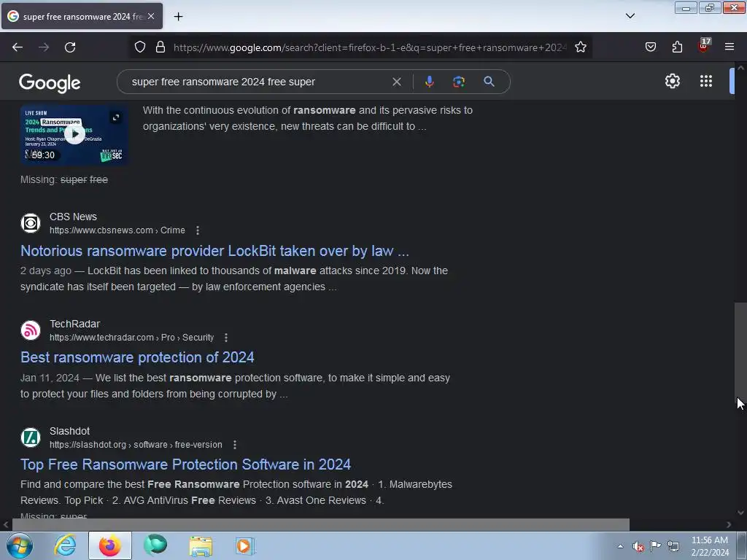Viewport: 747px width, 560px height.
Task: Click the browser forward arrow
Action: point(44,47)
